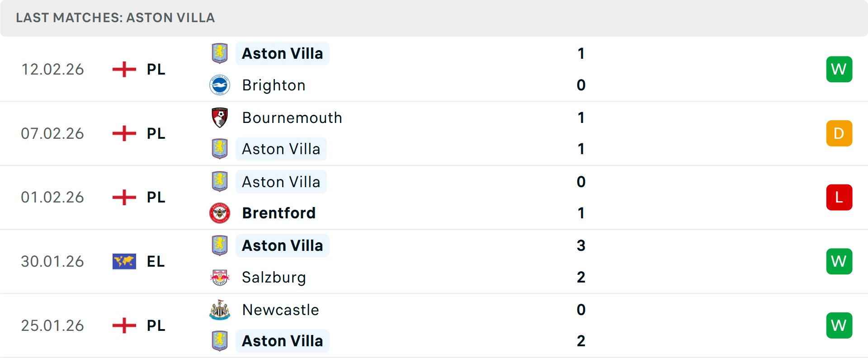
Task: Open Aston Villa from the Brighton match row
Action: pos(282,53)
